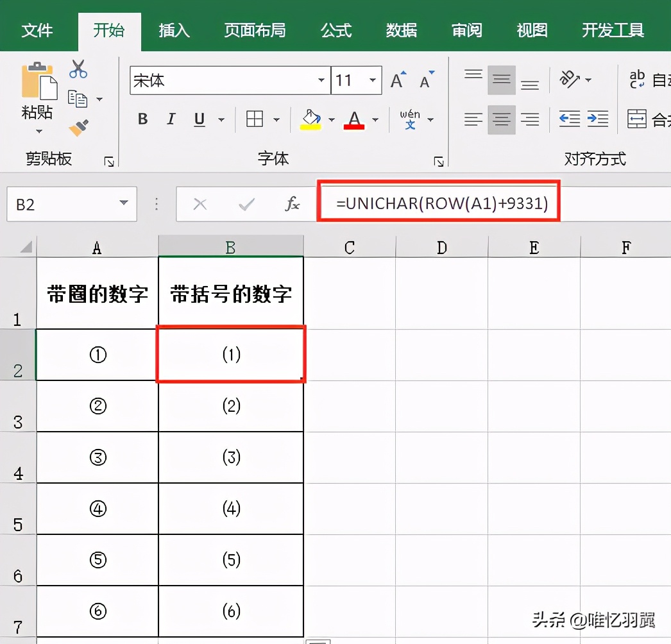Expand font color dropdown arrow
This screenshot has height=644, width=671.
click(x=375, y=119)
